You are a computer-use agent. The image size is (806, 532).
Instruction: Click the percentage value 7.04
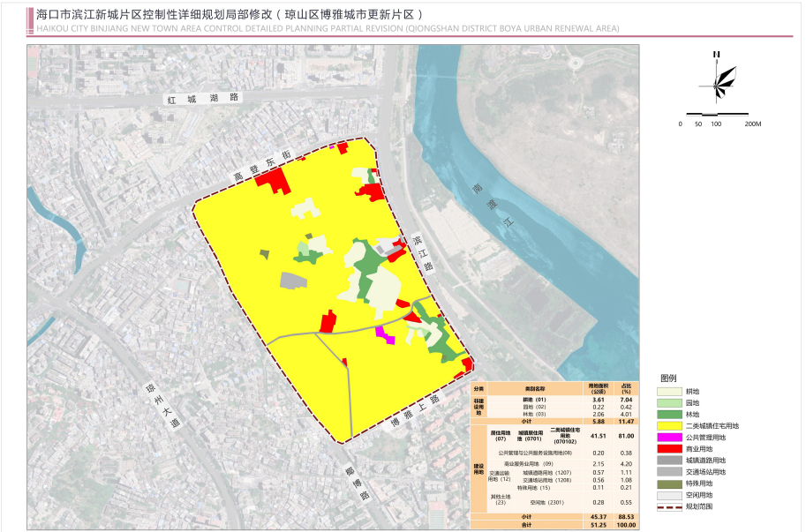pyautogui.click(x=626, y=400)
